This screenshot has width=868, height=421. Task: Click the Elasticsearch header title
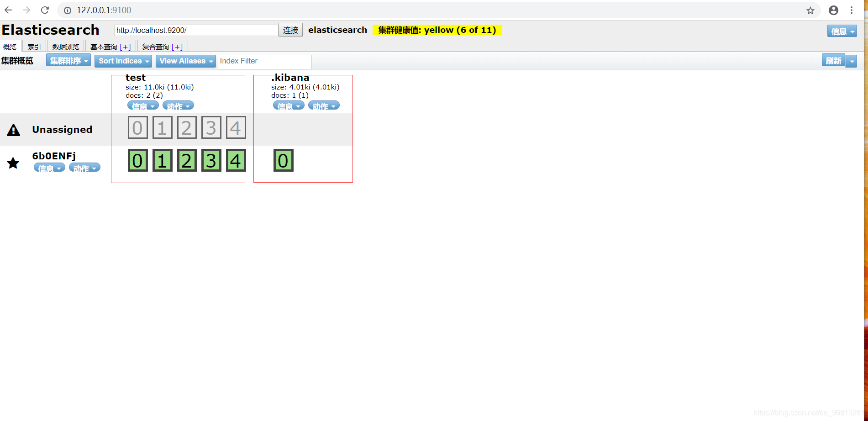(50, 30)
